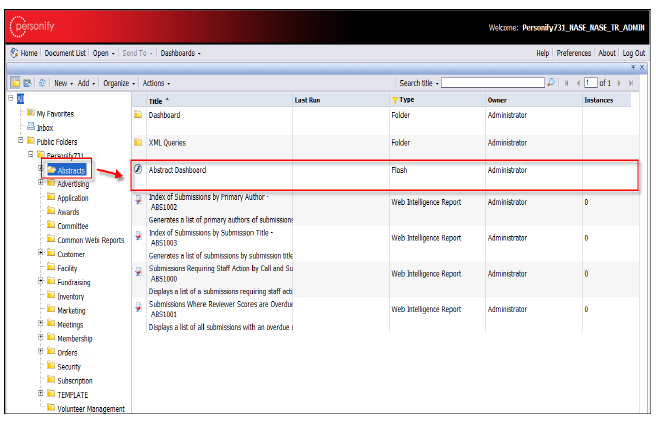Click the search magnifier icon

tap(551, 83)
